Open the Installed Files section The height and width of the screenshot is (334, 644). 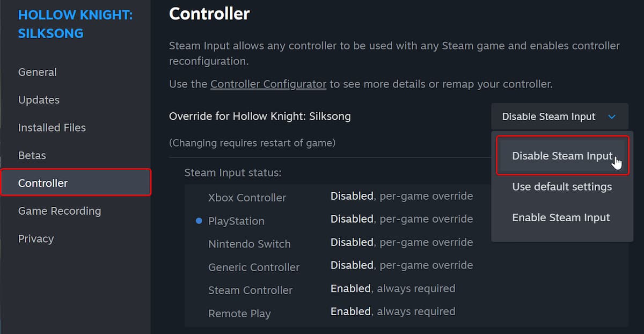[52, 128]
